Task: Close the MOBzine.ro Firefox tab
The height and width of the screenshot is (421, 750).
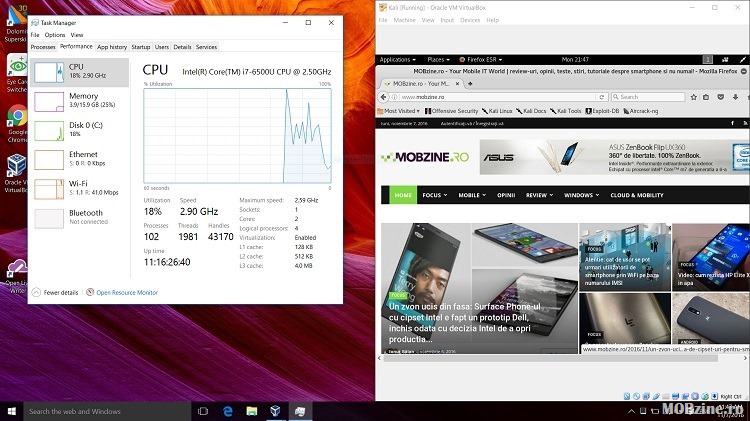Action: click(x=457, y=84)
